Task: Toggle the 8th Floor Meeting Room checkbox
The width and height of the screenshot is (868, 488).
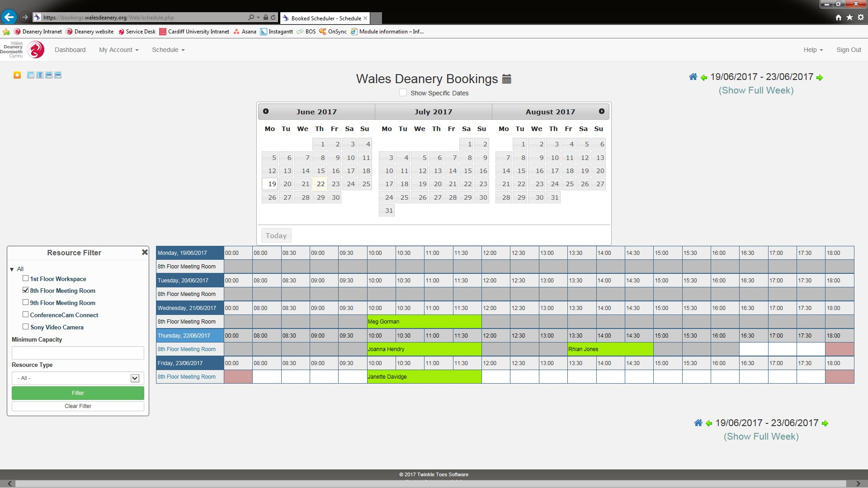Action: pos(25,290)
